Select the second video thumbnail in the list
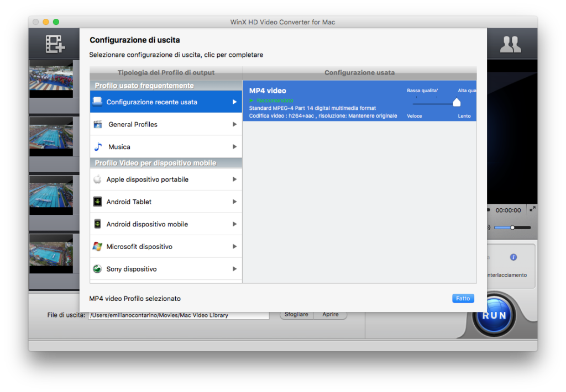Viewport: 566px width, 392px height. 51,137
